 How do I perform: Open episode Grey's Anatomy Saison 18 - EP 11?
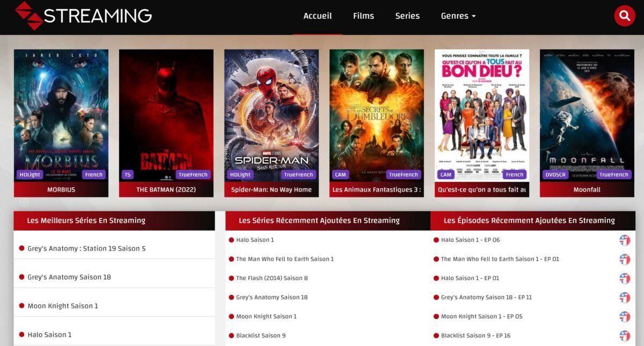487,297
